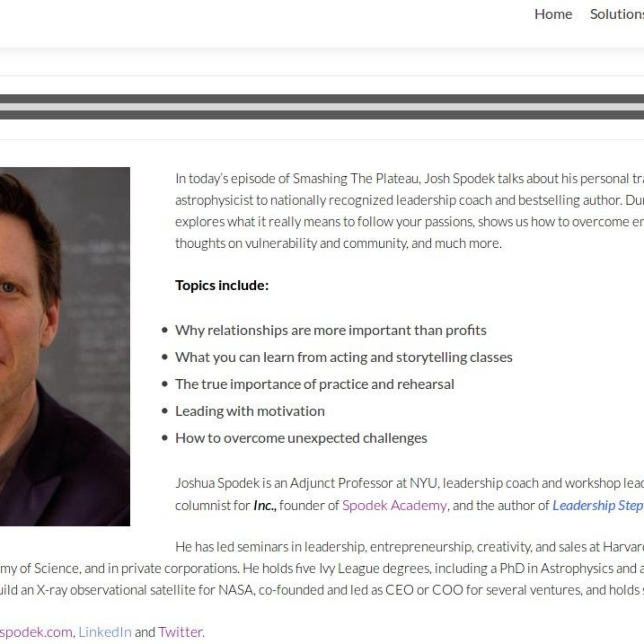
Task: Open the spodek.com website link
Action: (36, 632)
